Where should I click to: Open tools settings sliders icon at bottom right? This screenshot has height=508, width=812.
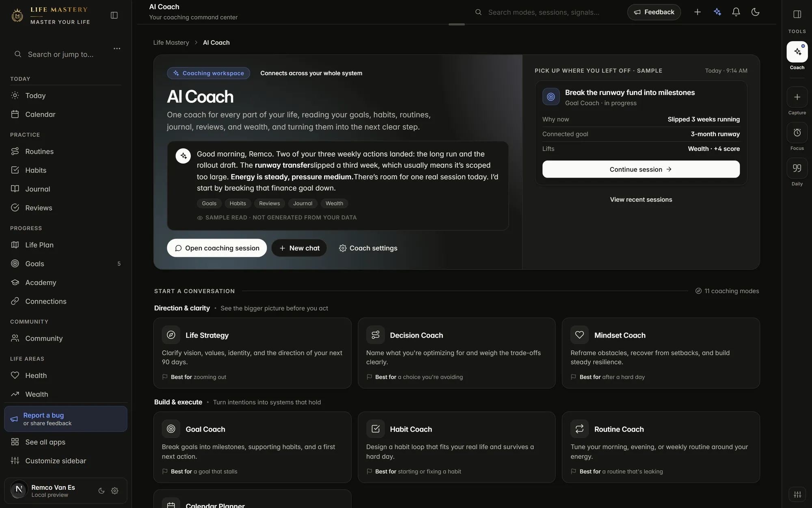tap(797, 494)
